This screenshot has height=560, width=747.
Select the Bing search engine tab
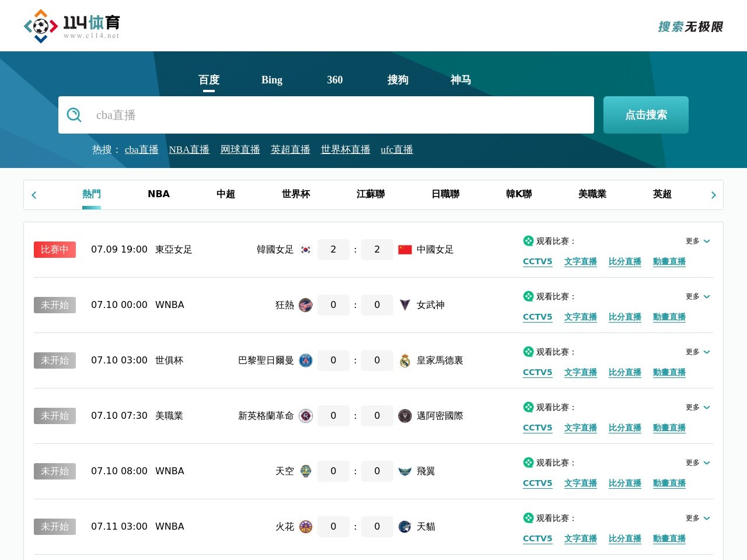[x=271, y=80]
